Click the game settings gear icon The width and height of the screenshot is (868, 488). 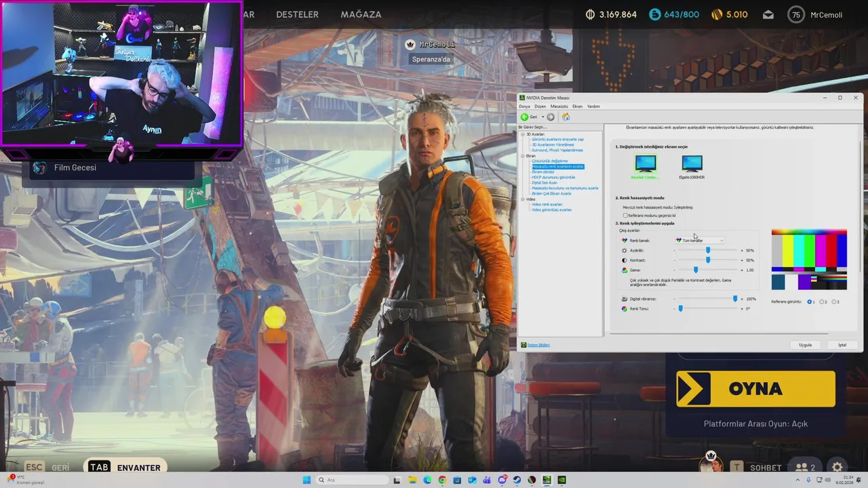pos(837,467)
